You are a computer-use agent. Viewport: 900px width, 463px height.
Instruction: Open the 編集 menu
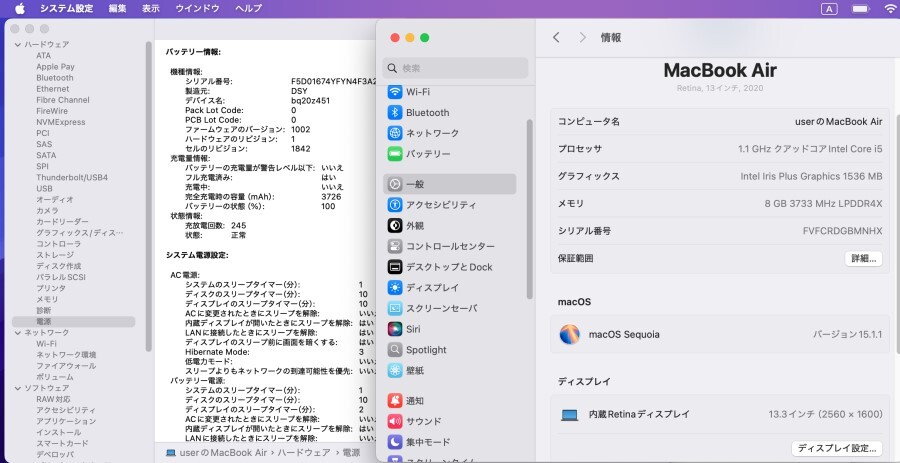point(117,9)
